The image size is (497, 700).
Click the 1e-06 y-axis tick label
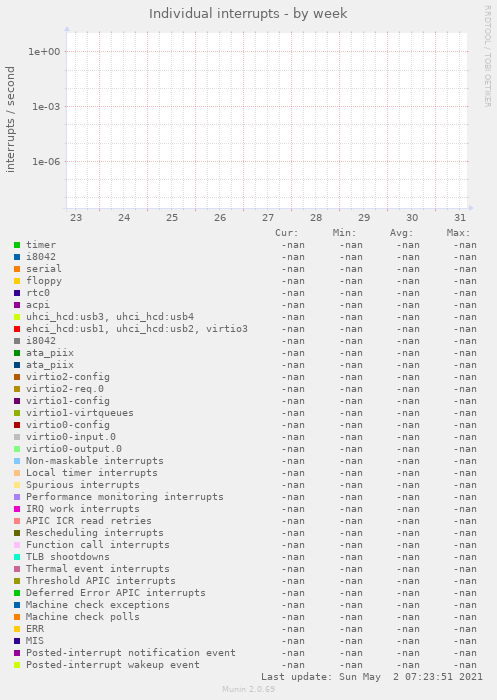coord(45,162)
